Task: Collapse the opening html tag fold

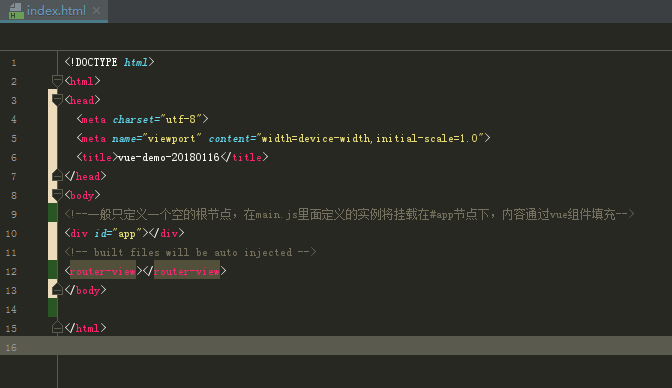Action: coord(57,80)
